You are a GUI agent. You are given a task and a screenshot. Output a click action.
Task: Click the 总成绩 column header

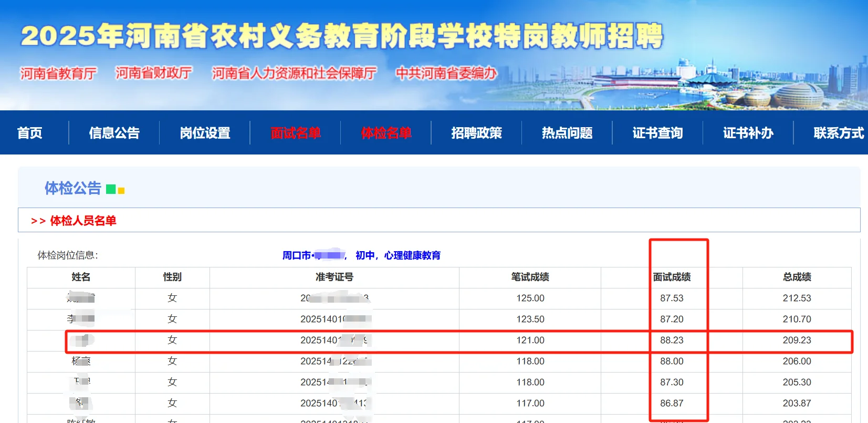(x=797, y=277)
